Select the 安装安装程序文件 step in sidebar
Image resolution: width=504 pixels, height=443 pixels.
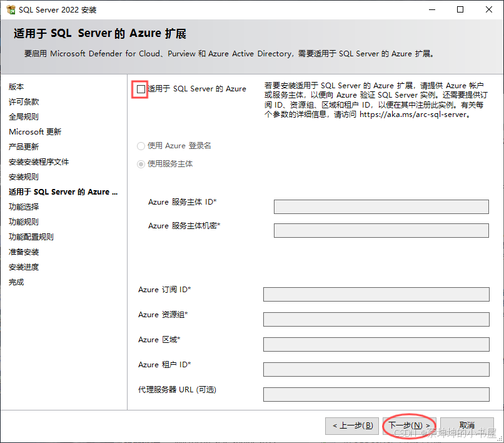[x=39, y=162]
